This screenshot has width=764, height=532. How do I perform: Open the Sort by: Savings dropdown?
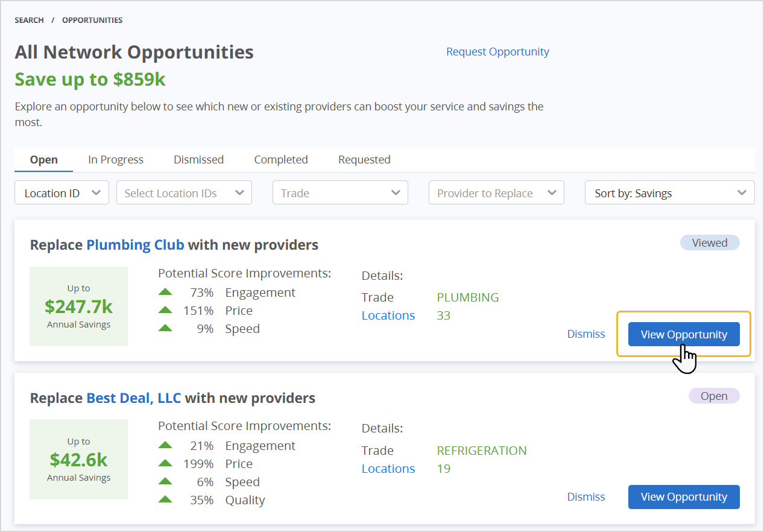tap(669, 193)
